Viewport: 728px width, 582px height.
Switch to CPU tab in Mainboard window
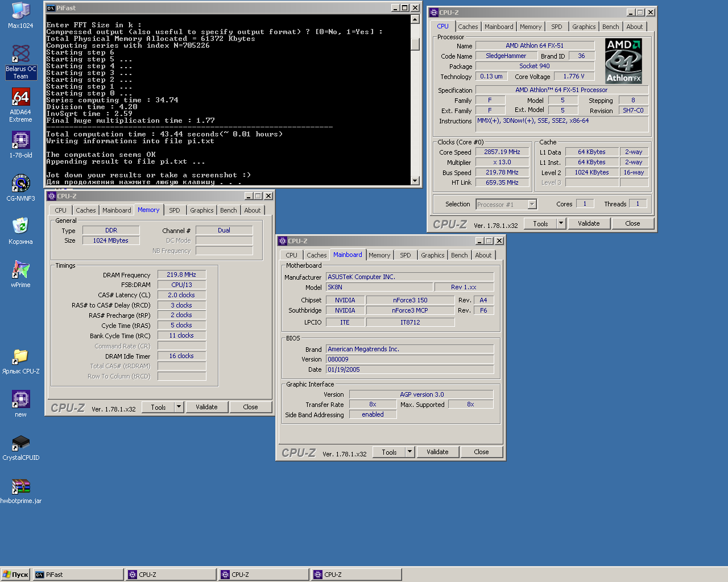pos(292,255)
